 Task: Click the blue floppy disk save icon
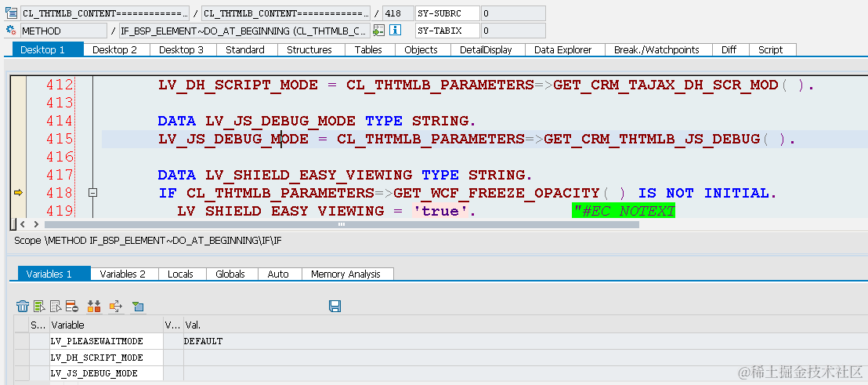click(x=335, y=307)
